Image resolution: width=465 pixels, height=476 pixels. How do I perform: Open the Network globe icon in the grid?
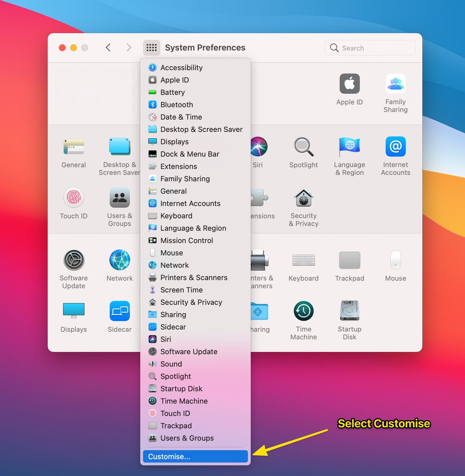(120, 260)
